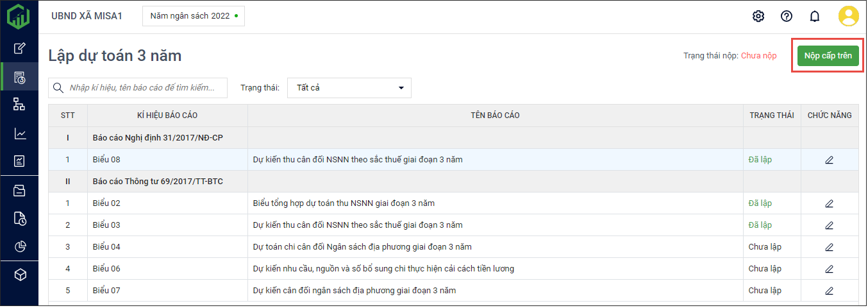Edit the Biểu 08 report
This screenshot has height=308, width=868.
click(829, 160)
